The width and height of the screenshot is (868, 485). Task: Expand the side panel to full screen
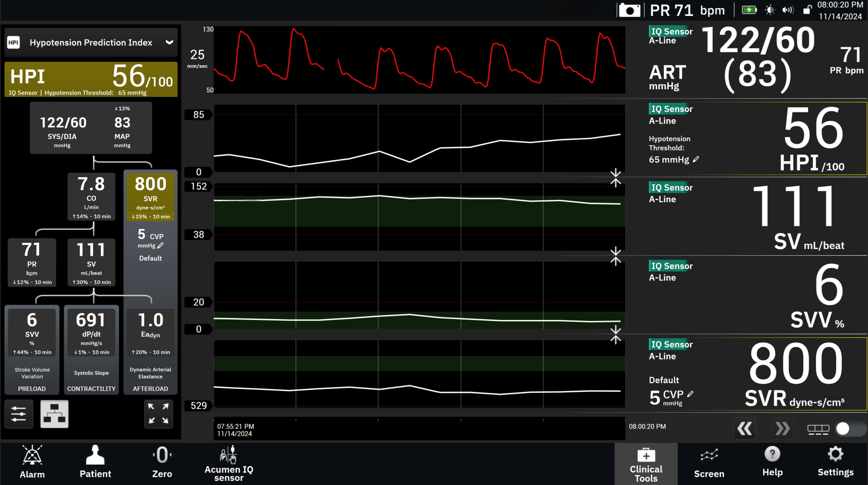point(158,414)
